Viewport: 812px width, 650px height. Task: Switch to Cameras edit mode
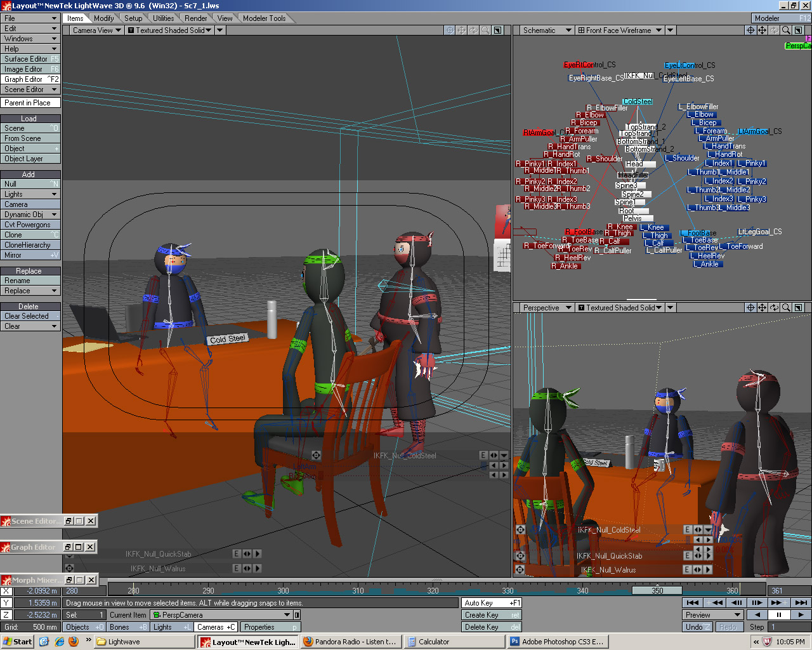(x=216, y=627)
